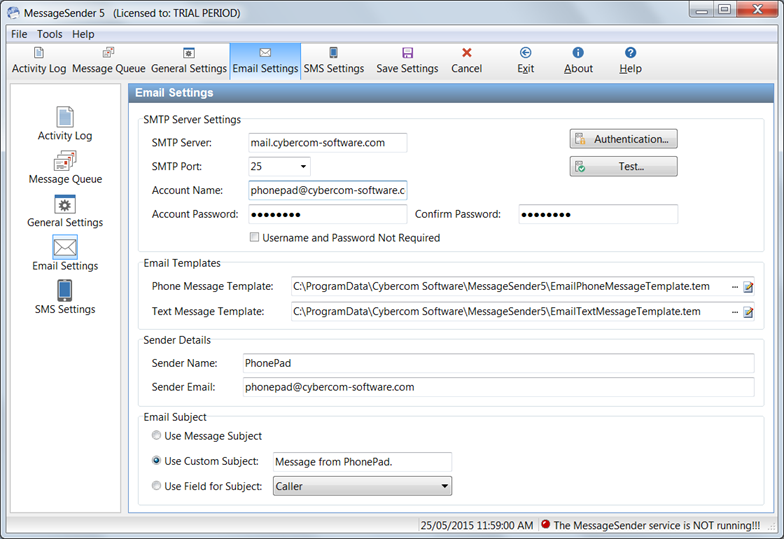Edit the Text Message Template file icon

tap(748, 312)
